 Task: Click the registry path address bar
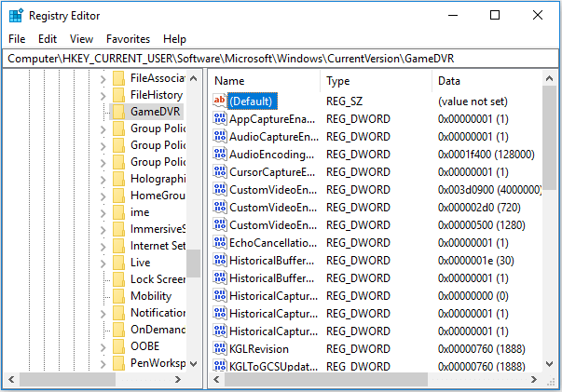click(x=280, y=58)
